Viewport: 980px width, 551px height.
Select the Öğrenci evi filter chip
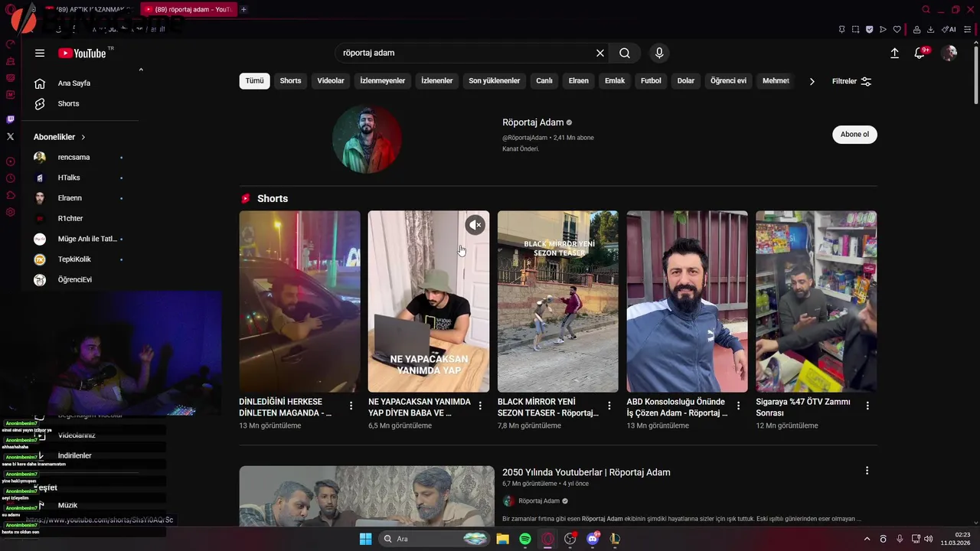(x=728, y=80)
